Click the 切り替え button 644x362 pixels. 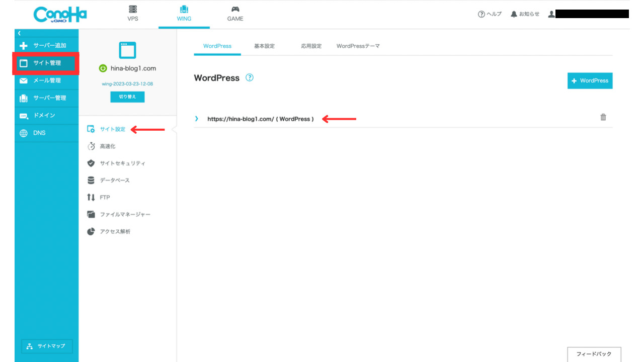click(127, 97)
